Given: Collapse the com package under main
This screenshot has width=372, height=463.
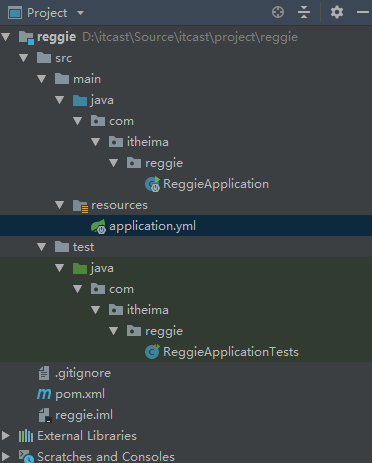Looking at the screenshot, I should [78, 121].
